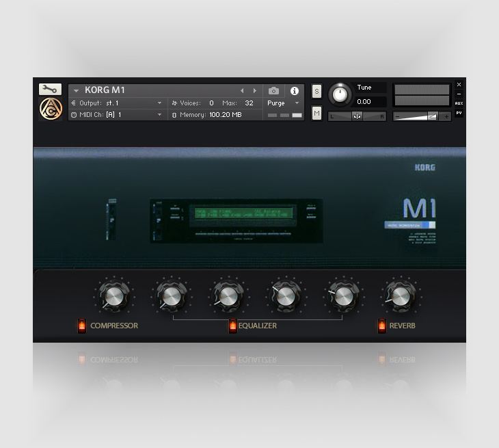
Task: Click the first Equalizer knob
Action: click(x=171, y=296)
